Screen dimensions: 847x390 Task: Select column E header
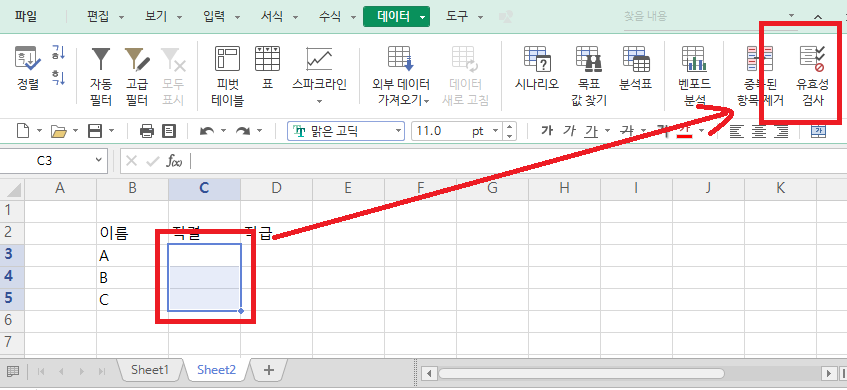pos(348,188)
